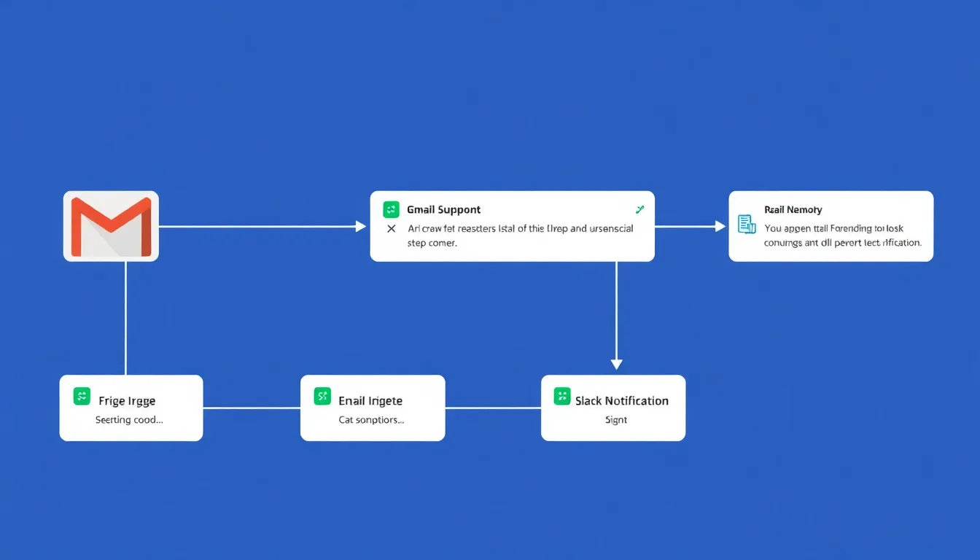The width and height of the screenshot is (980, 560).
Task: Select the Rail Nemoty memory card
Action: click(831, 225)
